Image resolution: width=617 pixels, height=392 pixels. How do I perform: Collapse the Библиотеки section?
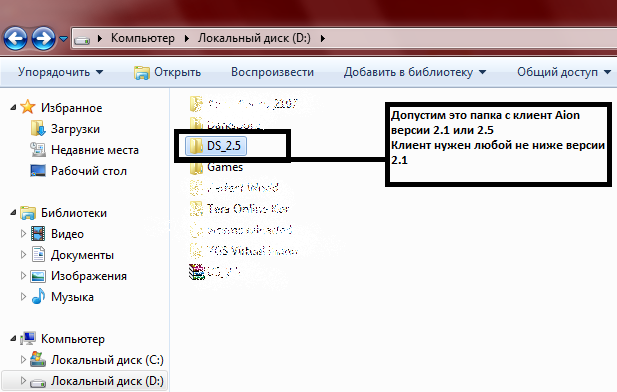coord(13,212)
